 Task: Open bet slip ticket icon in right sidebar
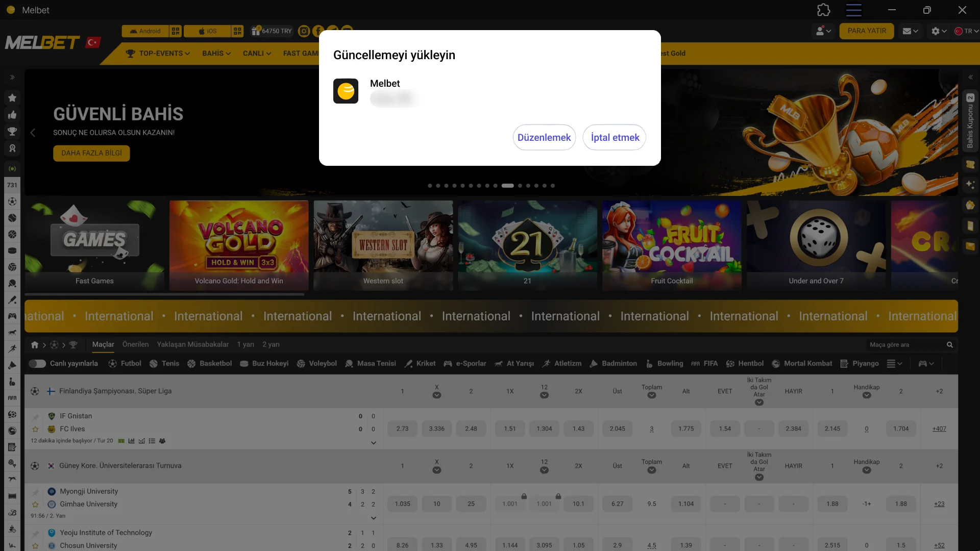coord(970,165)
